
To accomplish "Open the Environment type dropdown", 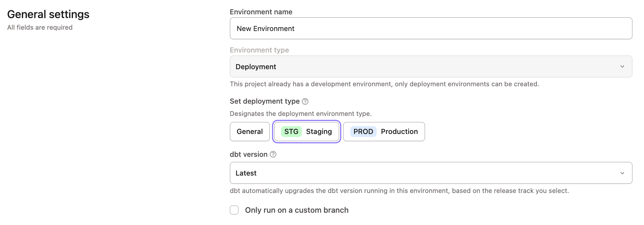I will (430, 66).
